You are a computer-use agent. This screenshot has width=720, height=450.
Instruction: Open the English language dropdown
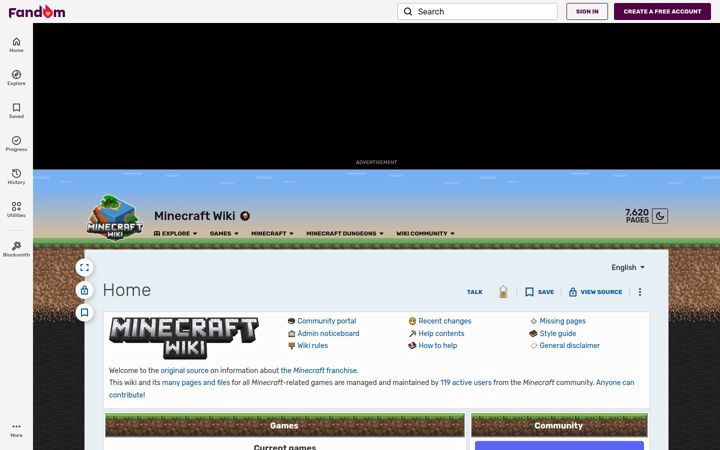(x=628, y=267)
